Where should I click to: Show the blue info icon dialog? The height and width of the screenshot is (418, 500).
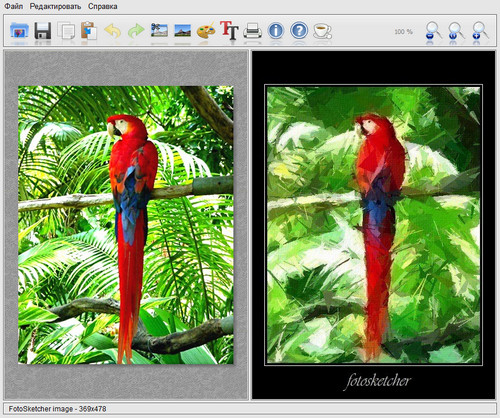pos(276,31)
